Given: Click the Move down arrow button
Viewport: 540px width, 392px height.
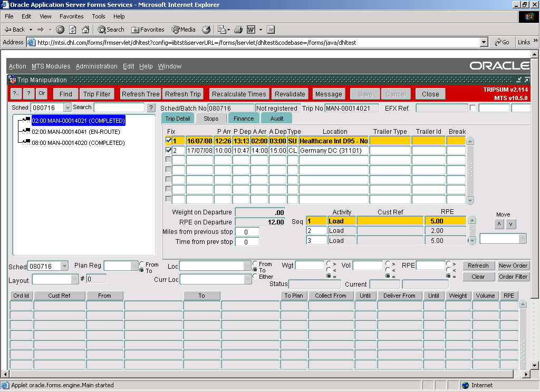Looking at the screenshot, I should [510, 224].
